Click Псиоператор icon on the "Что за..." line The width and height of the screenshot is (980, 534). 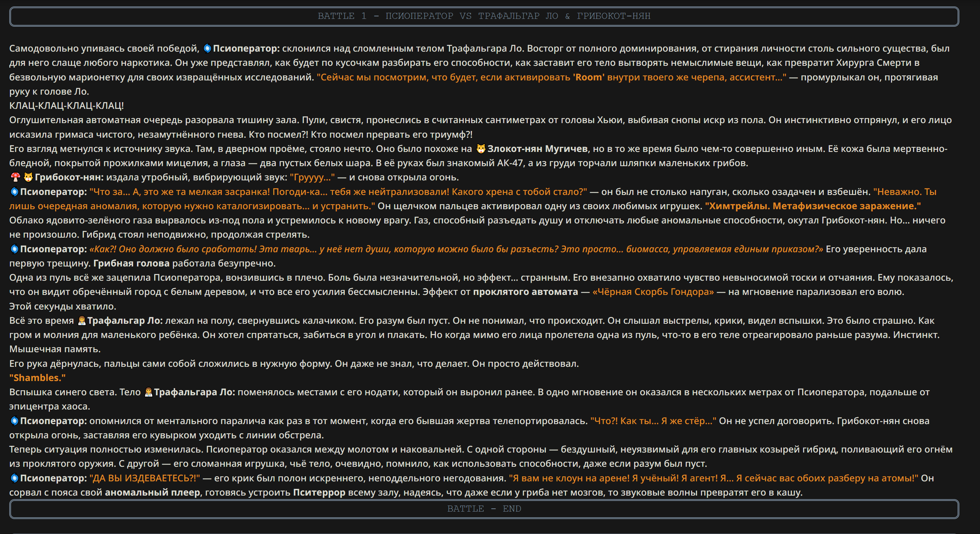(x=15, y=192)
